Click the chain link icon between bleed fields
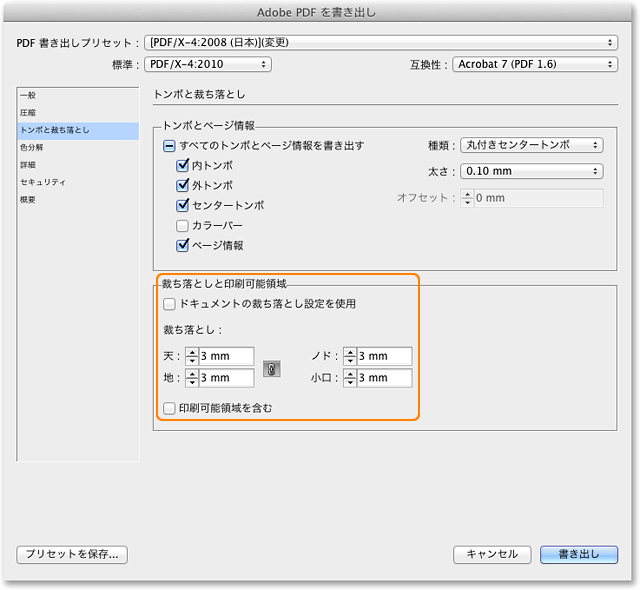This screenshot has width=640, height=590. point(271,369)
